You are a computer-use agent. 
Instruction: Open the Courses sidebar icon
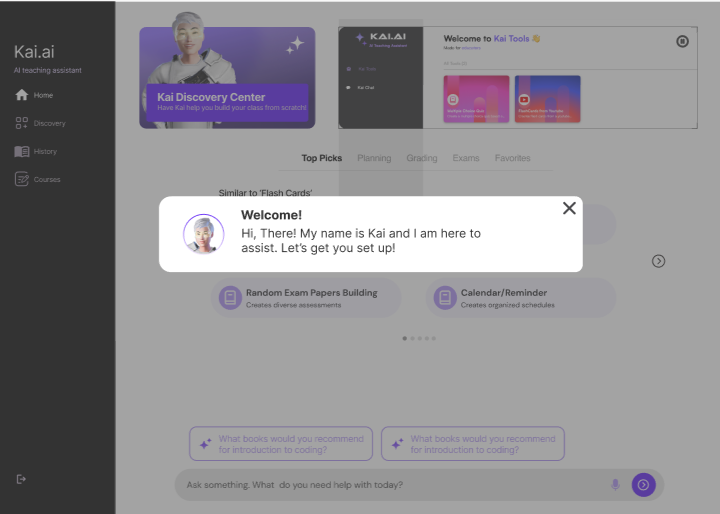22,179
